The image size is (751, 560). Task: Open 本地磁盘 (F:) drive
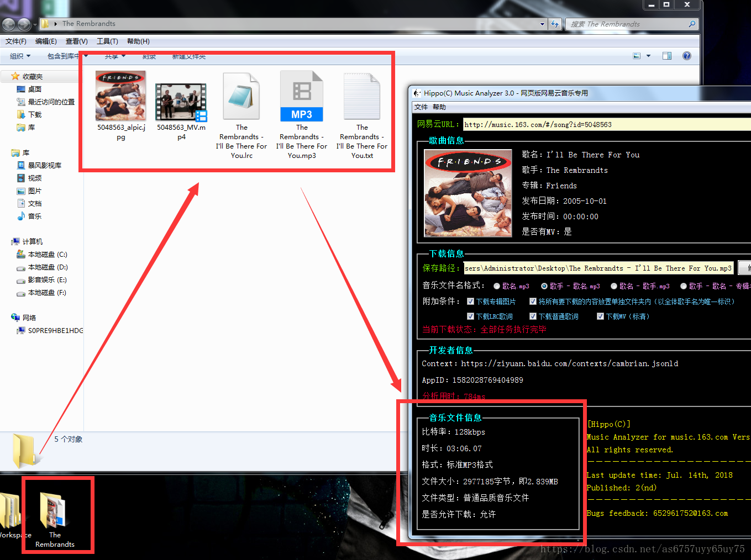pos(47,293)
